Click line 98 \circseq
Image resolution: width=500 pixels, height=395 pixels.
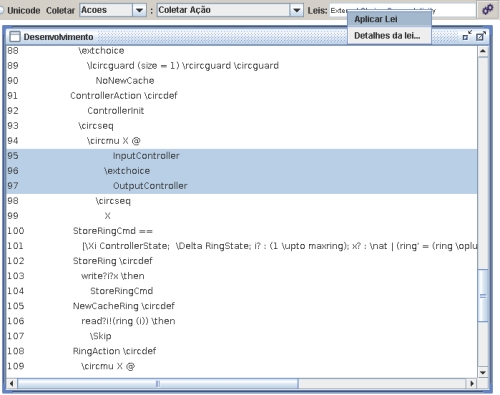pos(113,201)
